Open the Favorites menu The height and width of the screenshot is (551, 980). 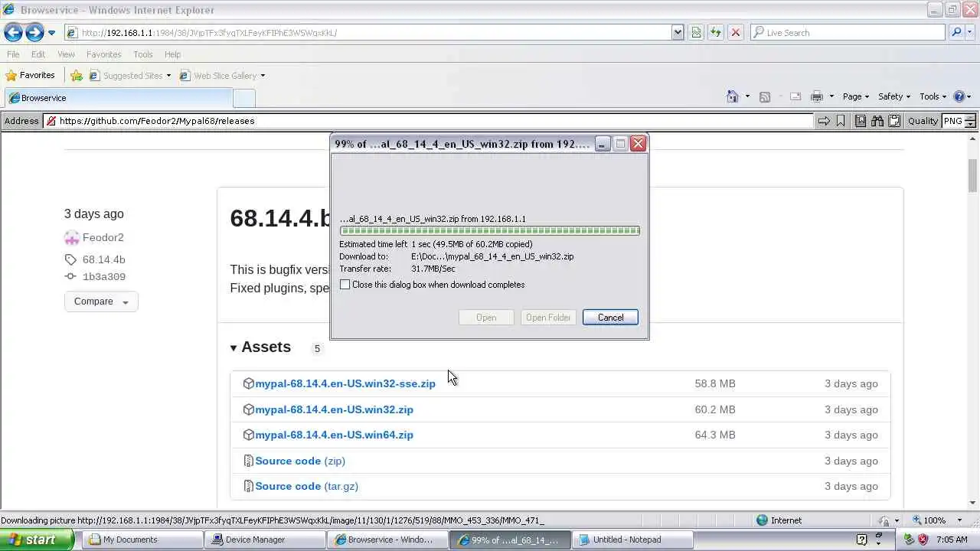[x=103, y=54]
